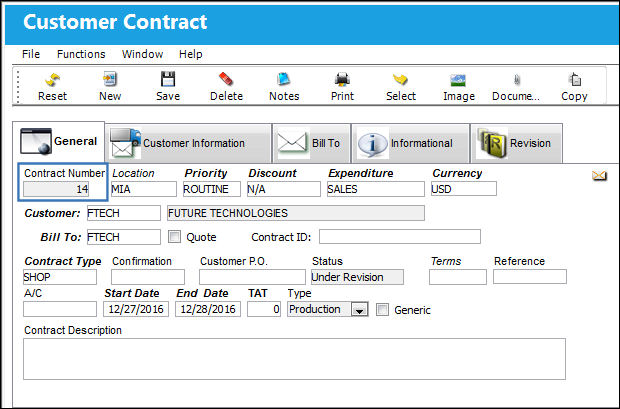
Task: Create a new contract with New icon
Action: [x=110, y=80]
